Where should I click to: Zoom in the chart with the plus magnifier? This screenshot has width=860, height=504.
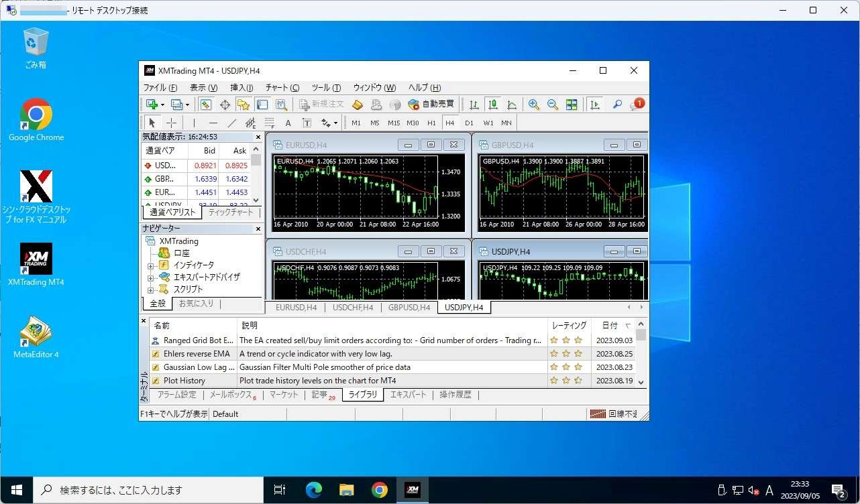(534, 105)
